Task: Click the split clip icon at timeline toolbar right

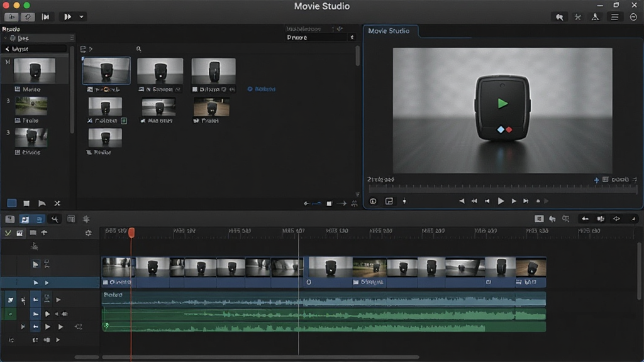Action: [601, 219]
